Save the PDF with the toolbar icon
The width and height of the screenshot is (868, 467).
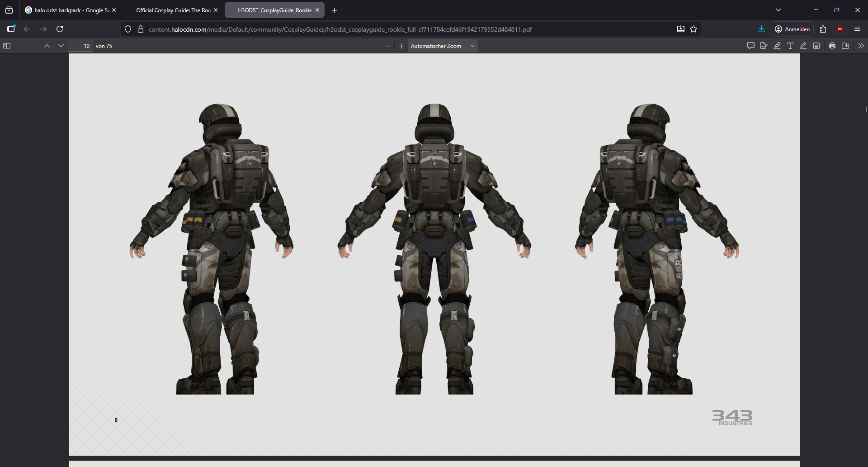click(x=845, y=46)
